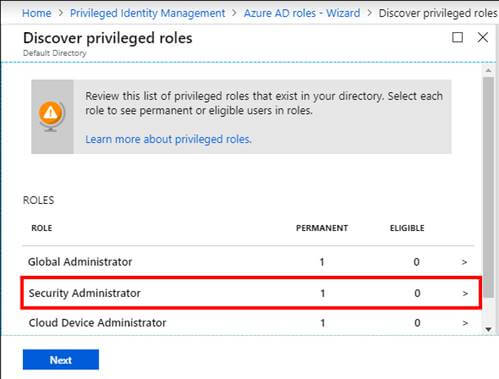Close the Discover privileged roles blade
The height and width of the screenshot is (379, 499).
(x=483, y=37)
